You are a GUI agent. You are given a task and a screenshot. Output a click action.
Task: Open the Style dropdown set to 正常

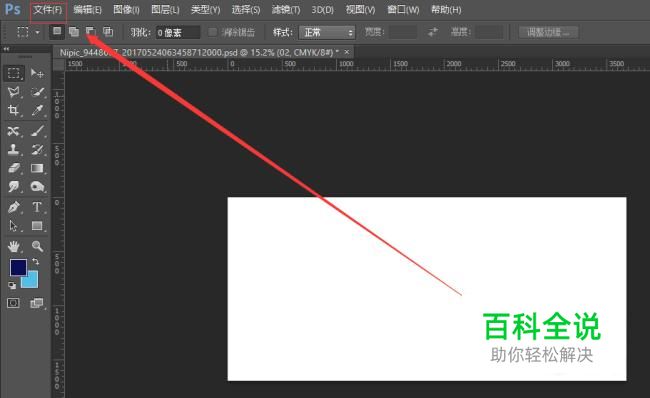click(327, 32)
